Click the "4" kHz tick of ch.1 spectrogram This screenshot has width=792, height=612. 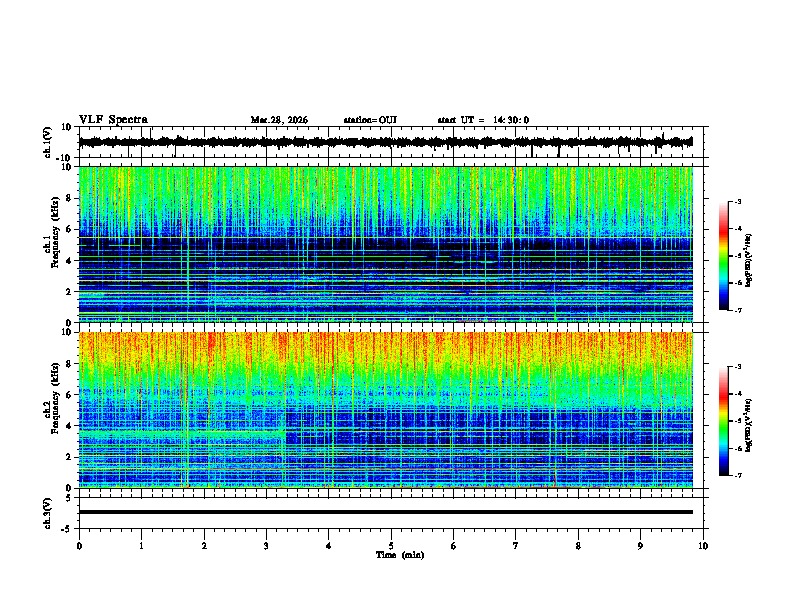70,261
